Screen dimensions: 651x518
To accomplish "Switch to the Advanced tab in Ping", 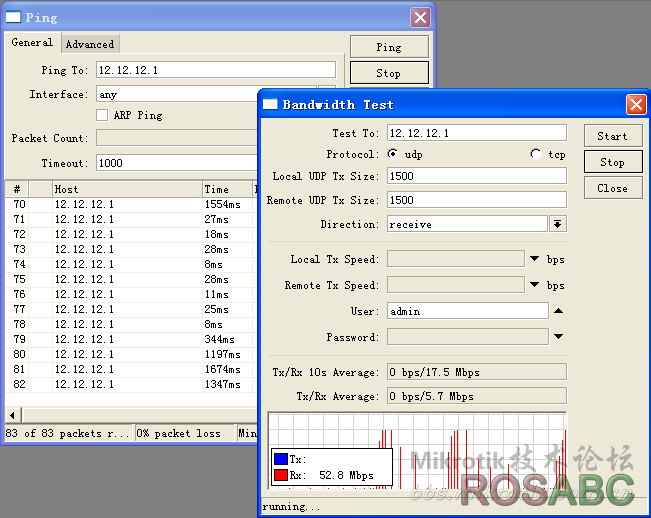I will tap(90, 44).
